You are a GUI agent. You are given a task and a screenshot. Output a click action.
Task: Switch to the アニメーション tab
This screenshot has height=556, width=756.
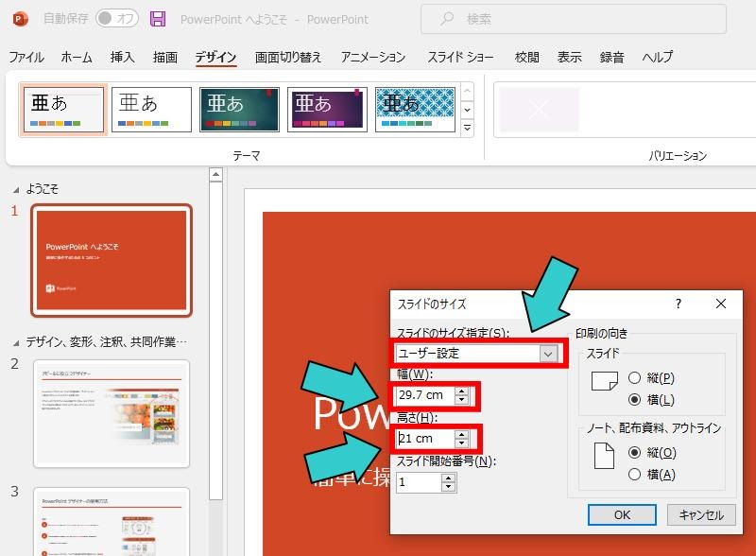pyautogui.click(x=372, y=58)
